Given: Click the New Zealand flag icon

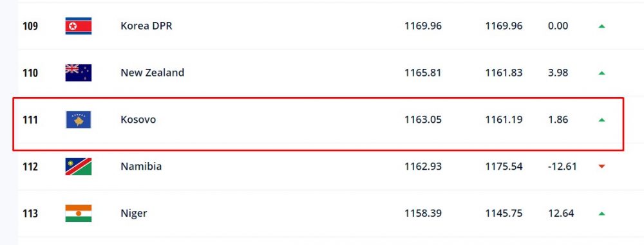Looking at the screenshot, I should pos(79,73).
